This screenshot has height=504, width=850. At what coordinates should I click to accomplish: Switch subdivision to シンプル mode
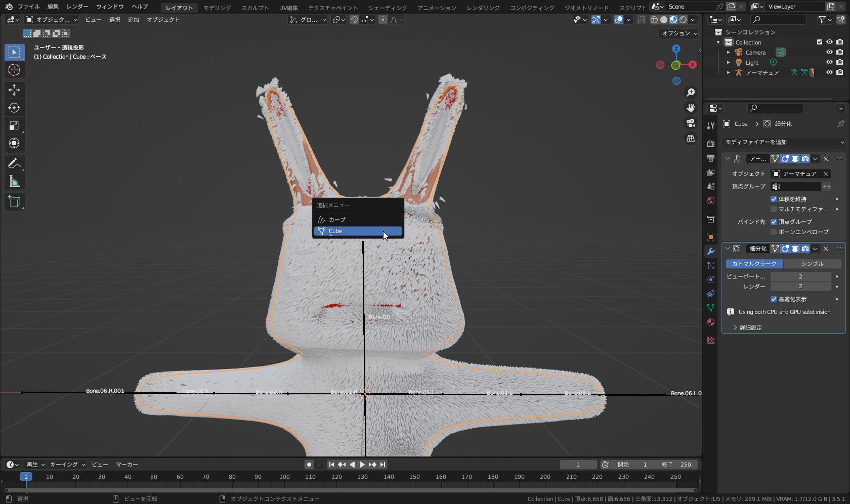pos(812,263)
